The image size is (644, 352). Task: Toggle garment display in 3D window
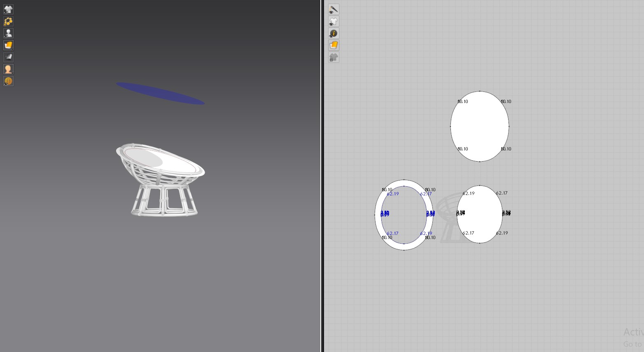pos(8,9)
